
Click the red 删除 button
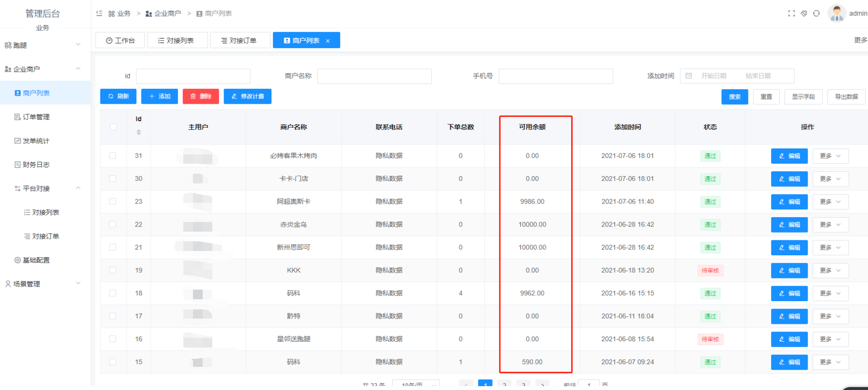coord(201,97)
